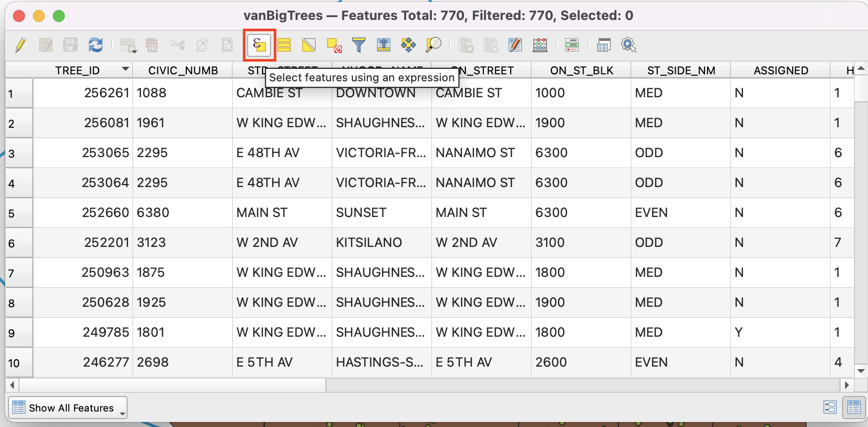Select row 5 by its row header
The height and width of the screenshot is (427, 868).
pyautogui.click(x=19, y=213)
